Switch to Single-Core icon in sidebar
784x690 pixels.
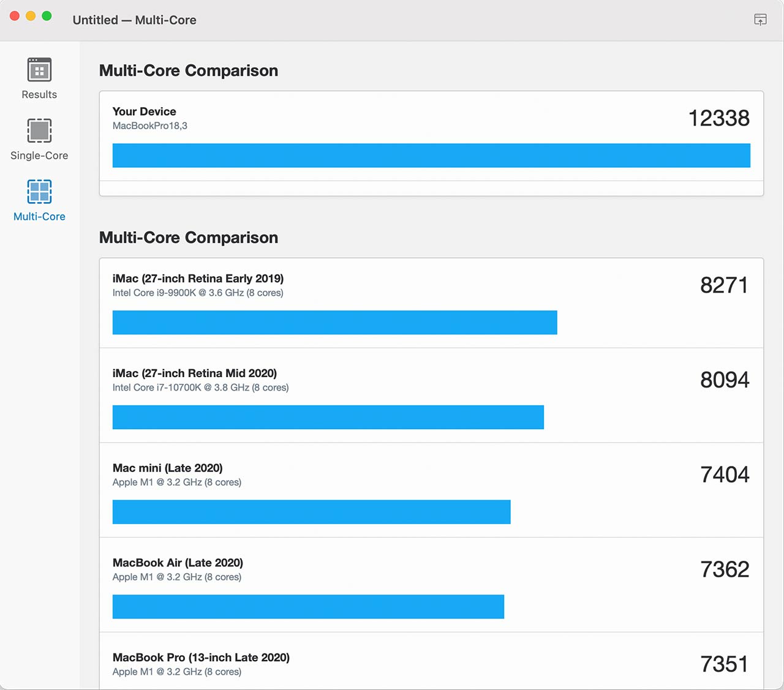pos(39,130)
